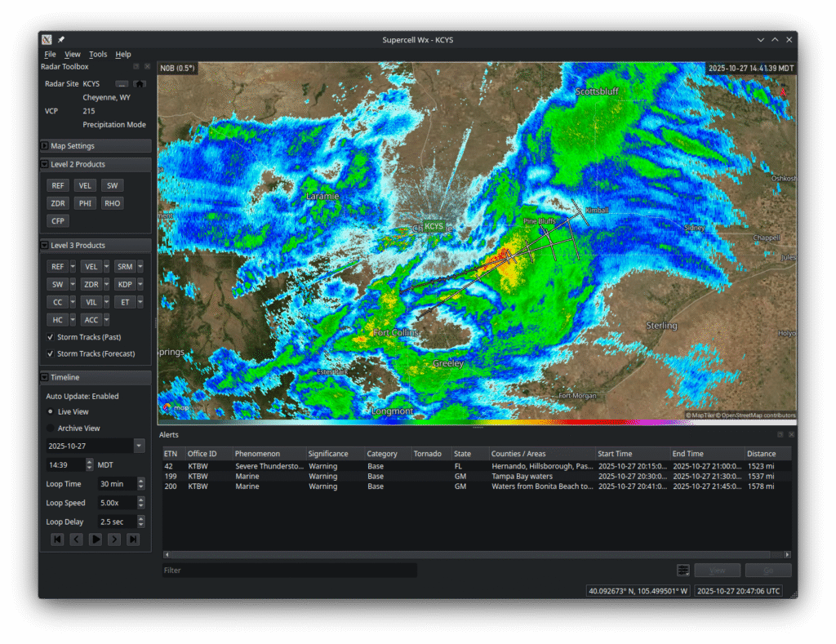Screen dimensions: 836x644
Task: Select Level 2 ZDR product button
Action: point(58,203)
